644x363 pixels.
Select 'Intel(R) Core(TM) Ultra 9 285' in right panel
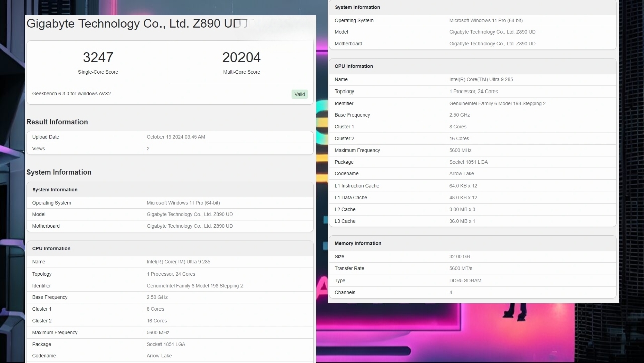coord(481,79)
